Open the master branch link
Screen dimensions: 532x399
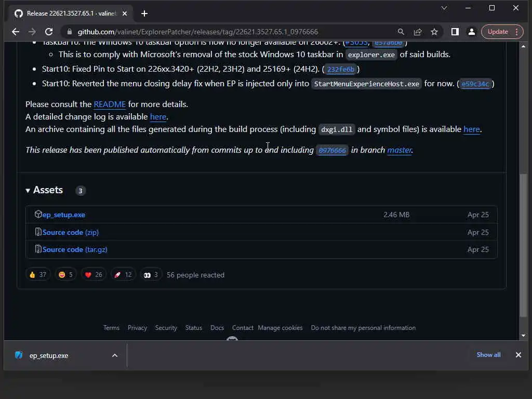pyautogui.click(x=400, y=150)
